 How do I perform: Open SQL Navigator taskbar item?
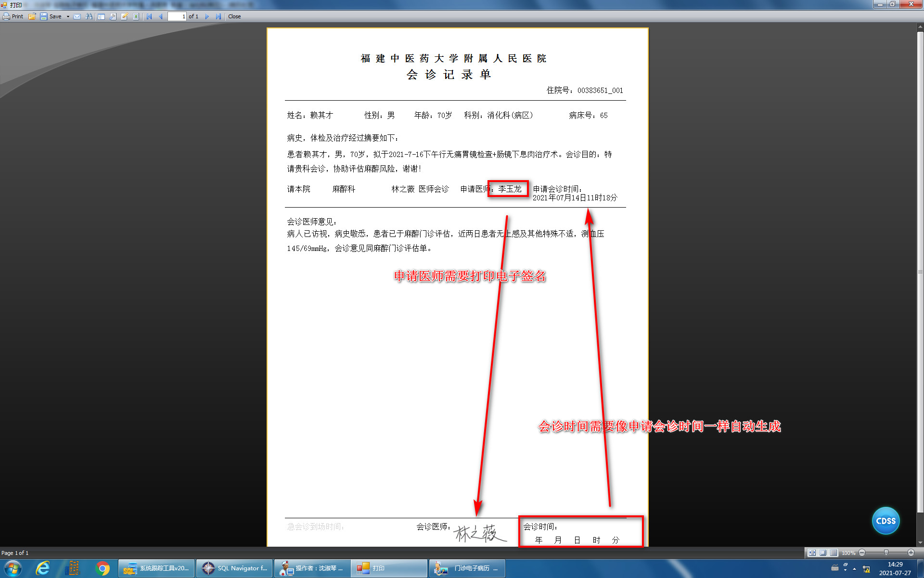[x=235, y=568]
